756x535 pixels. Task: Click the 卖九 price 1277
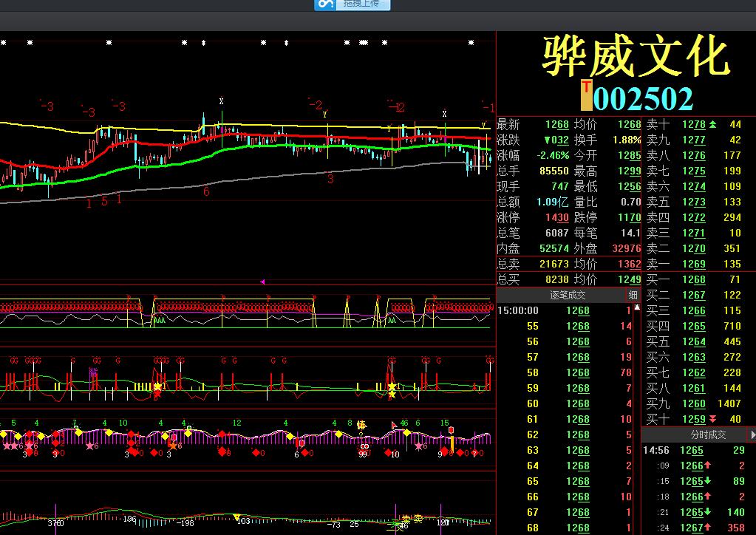pyautogui.click(x=694, y=140)
